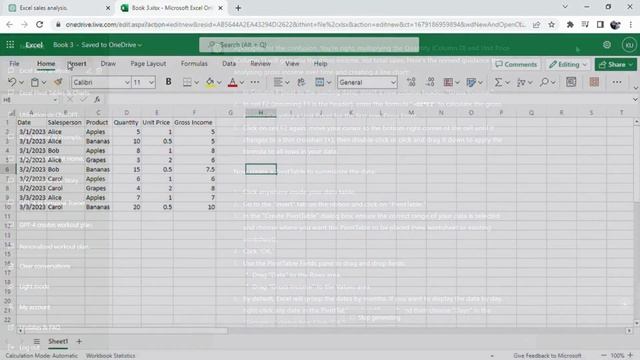Click Give Feedback to Microsoft
The image size is (640, 360).
pyautogui.click(x=547, y=356)
